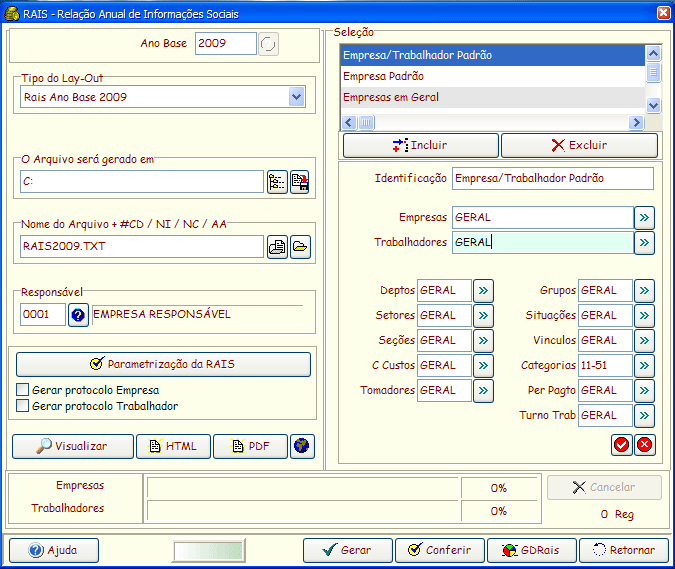Click Excluir to remove a selection

point(579,145)
